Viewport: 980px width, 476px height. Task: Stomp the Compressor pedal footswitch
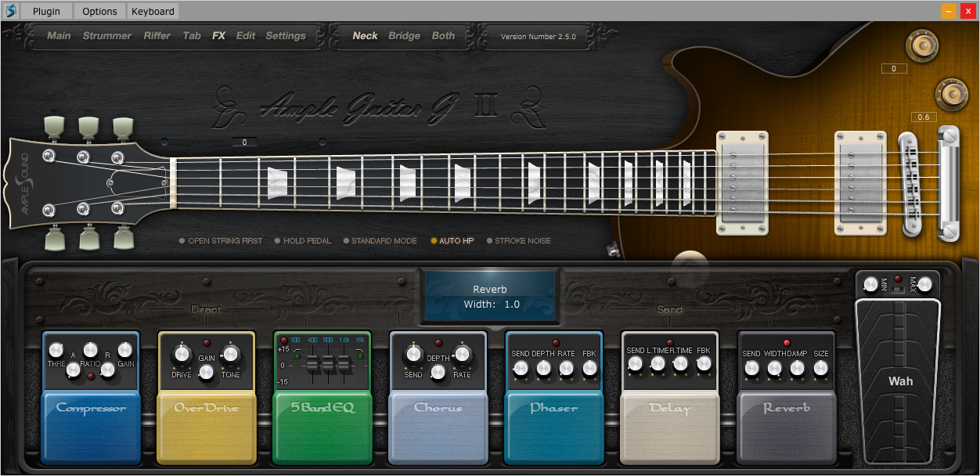[91, 426]
